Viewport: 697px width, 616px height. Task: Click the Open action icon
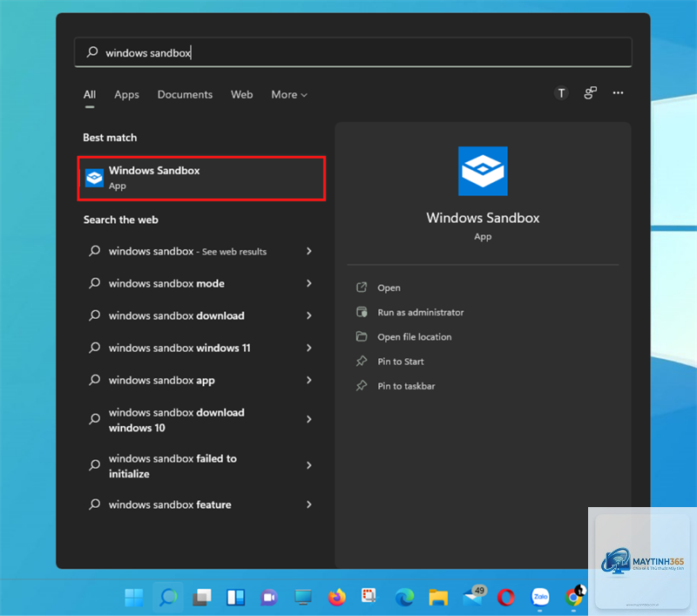click(362, 288)
